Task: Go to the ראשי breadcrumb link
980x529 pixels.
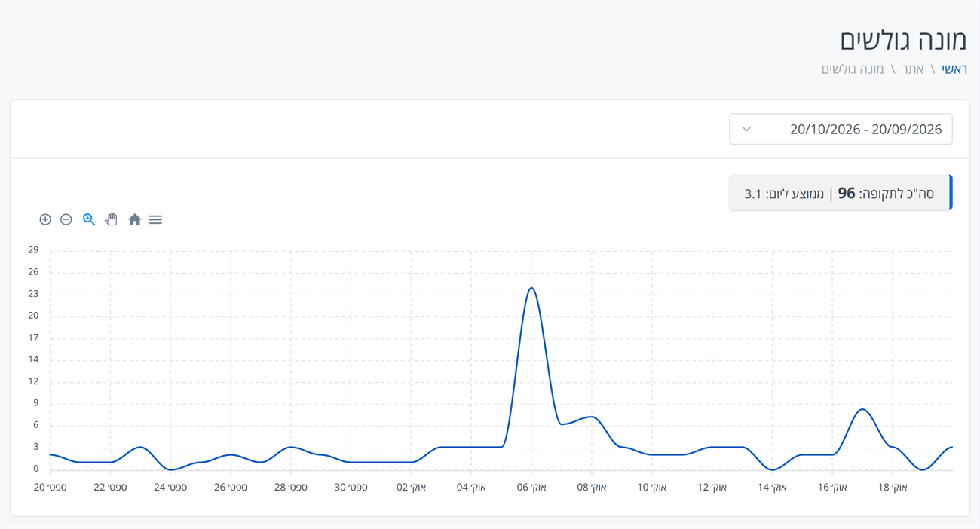Action: 954,69
